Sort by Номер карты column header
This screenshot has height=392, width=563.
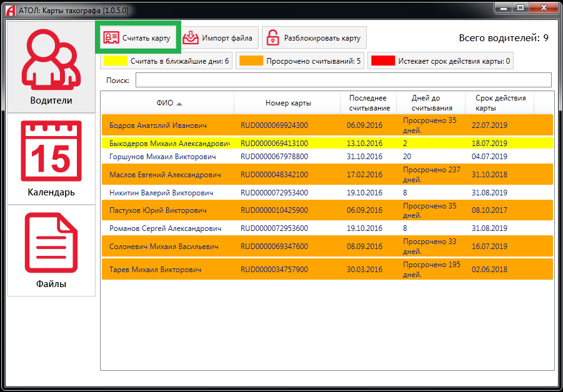pyautogui.click(x=287, y=103)
